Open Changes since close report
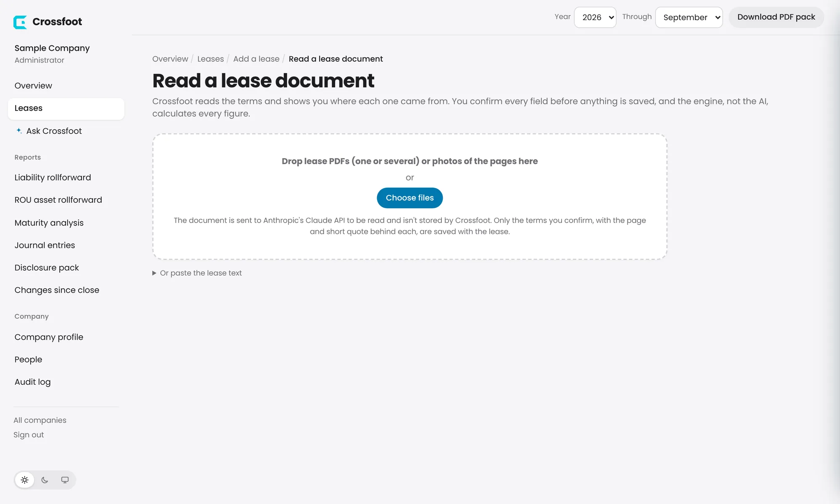 [x=66, y=290]
